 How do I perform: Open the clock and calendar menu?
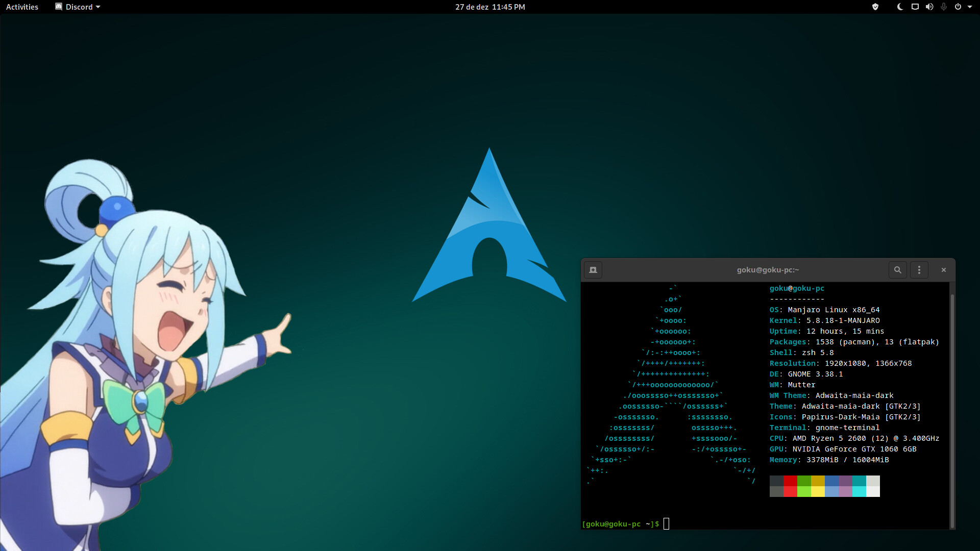click(490, 7)
